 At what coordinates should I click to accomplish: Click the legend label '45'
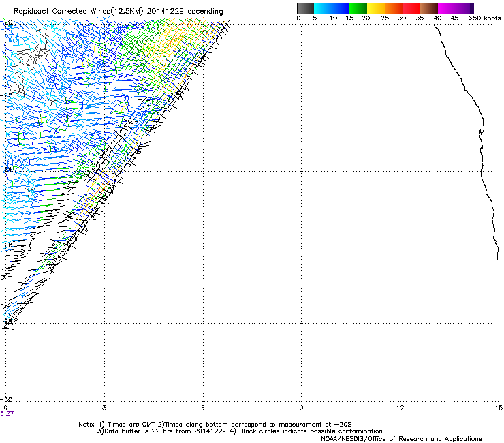454,18
